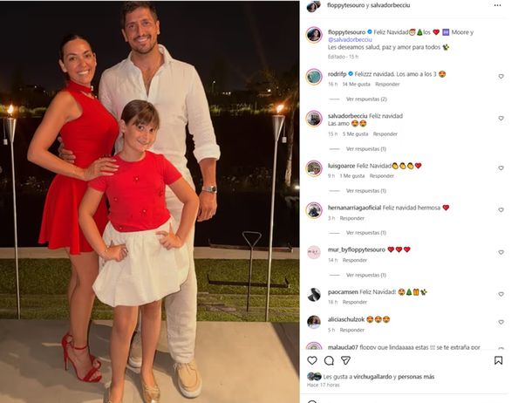Save post with bookmark icon

[x=498, y=360]
